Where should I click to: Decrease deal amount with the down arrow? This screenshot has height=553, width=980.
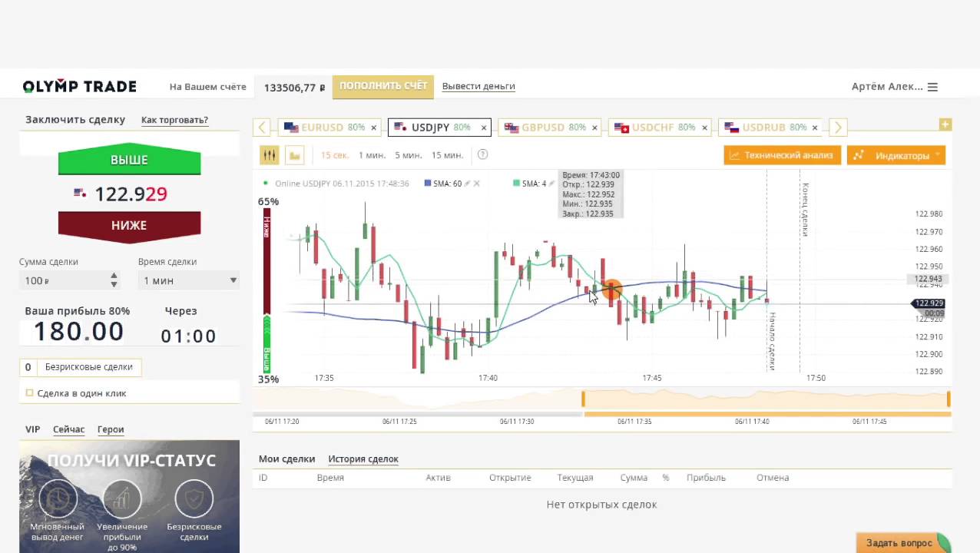point(114,285)
